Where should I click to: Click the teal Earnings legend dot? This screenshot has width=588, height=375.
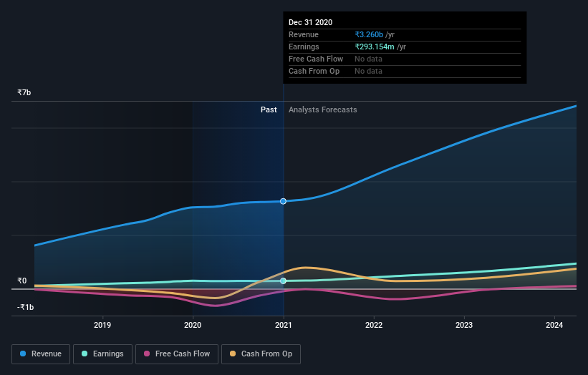tap(85, 354)
